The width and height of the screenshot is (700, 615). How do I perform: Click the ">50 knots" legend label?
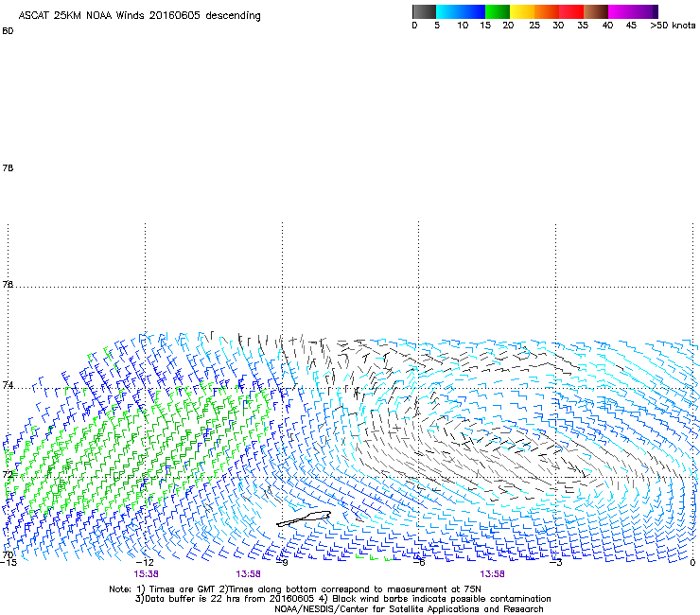[x=673, y=26]
